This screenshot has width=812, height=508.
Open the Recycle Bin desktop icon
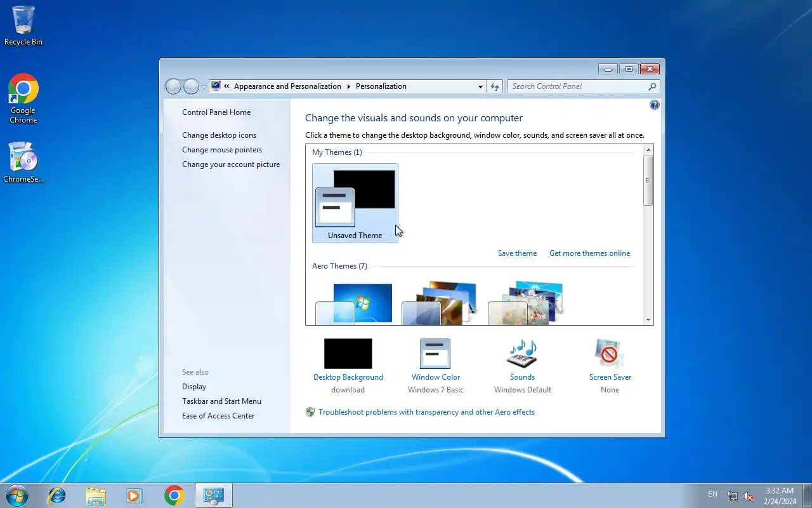tap(23, 25)
